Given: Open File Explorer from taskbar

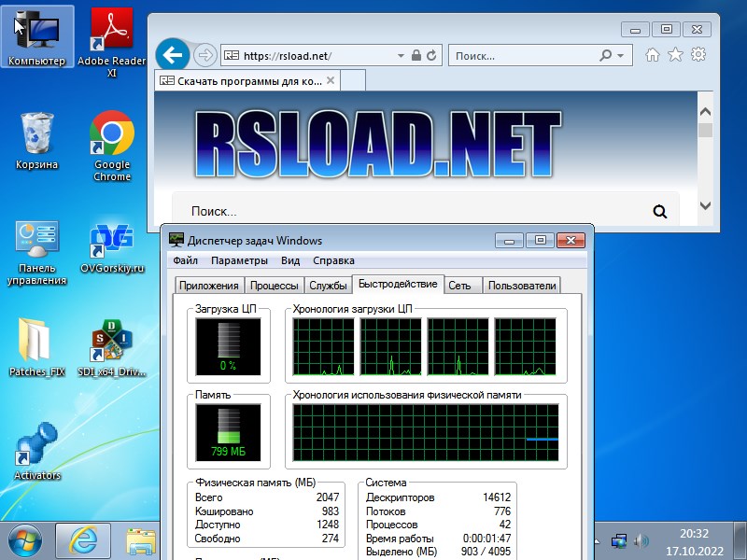Looking at the screenshot, I should click(141, 543).
